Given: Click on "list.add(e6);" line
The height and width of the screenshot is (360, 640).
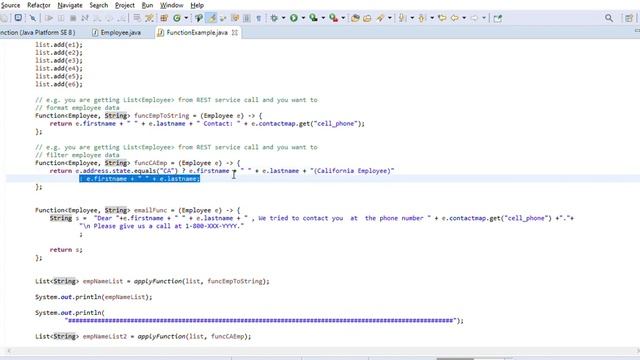Looking at the screenshot, I should click(59, 84).
